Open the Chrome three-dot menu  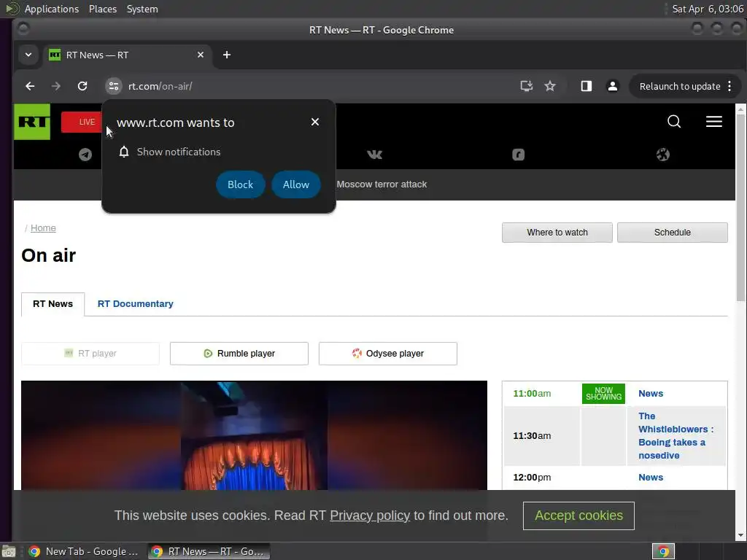(729, 86)
